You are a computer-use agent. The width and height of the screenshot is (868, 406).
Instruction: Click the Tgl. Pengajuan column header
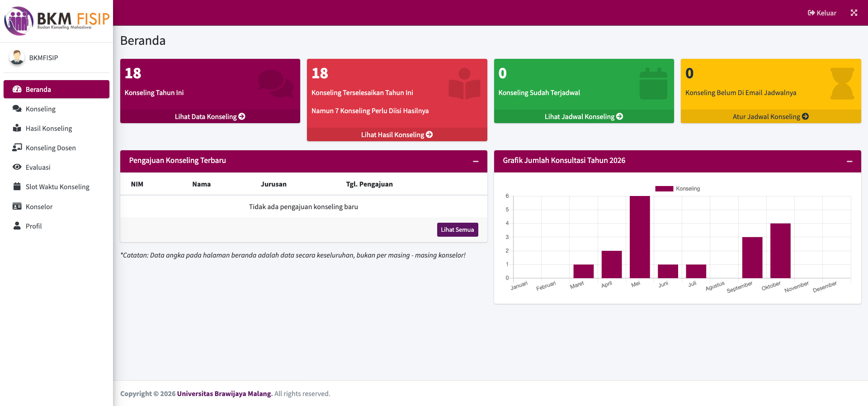369,184
